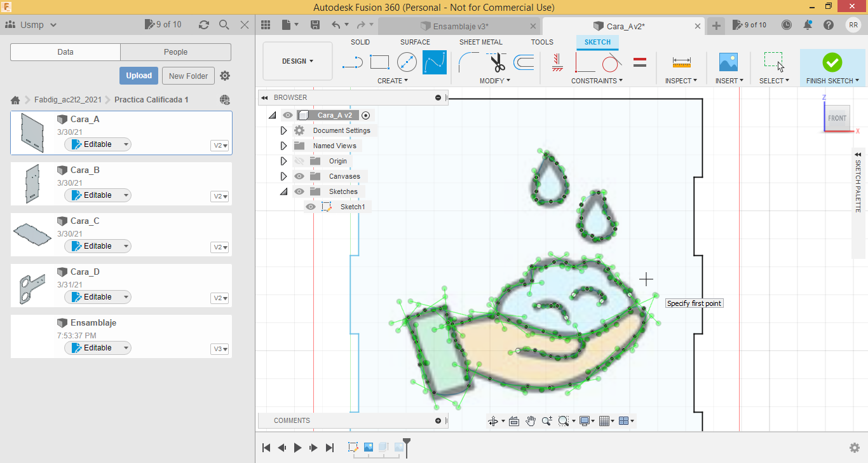Open the job status clock icon
Screen dimensions: 868x463
(787, 25)
